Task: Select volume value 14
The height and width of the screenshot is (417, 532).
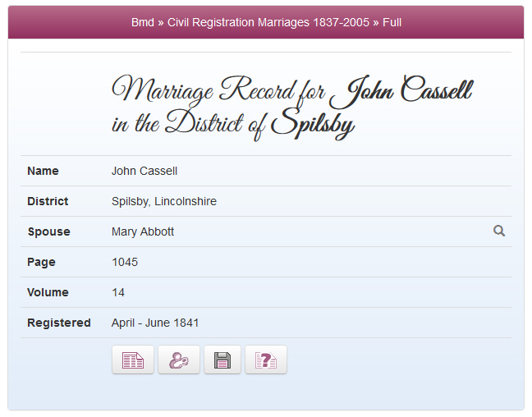Action: pos(118,292)
